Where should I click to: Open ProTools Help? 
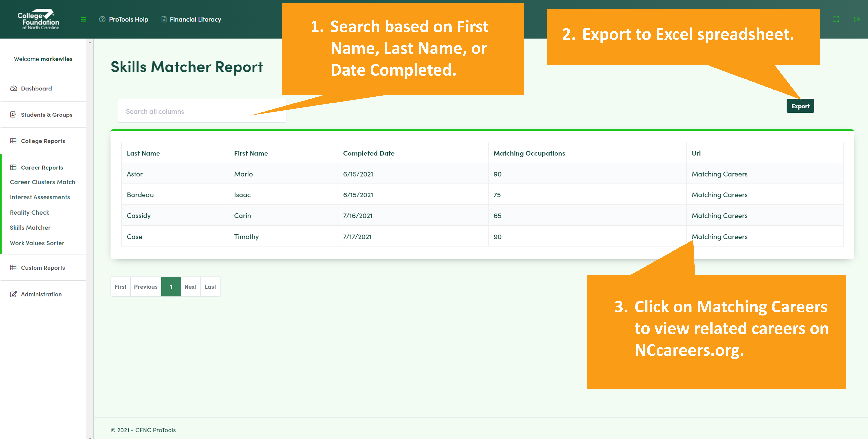(128, 19)
